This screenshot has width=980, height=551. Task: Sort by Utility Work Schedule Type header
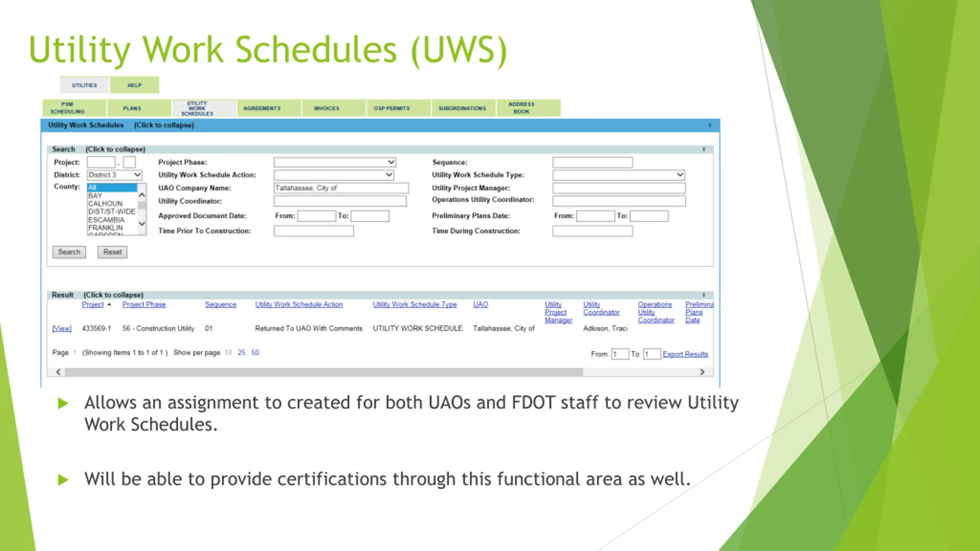tap(415, 304)
